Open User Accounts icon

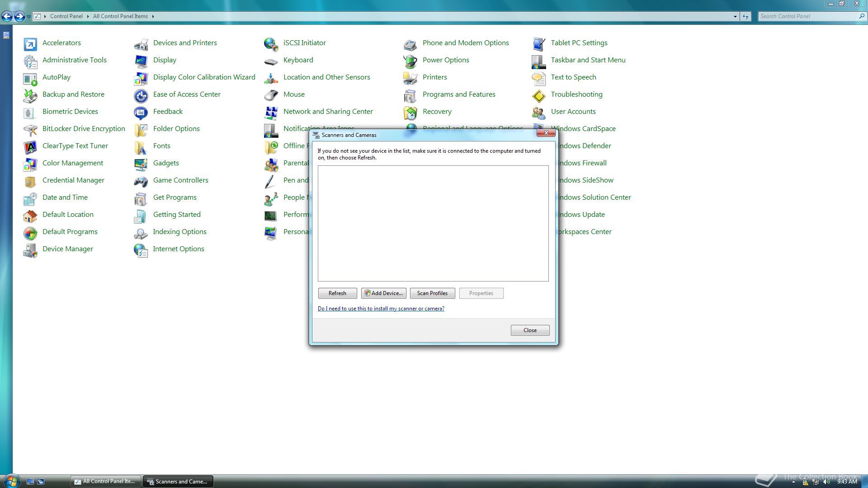tap(539, 113)
